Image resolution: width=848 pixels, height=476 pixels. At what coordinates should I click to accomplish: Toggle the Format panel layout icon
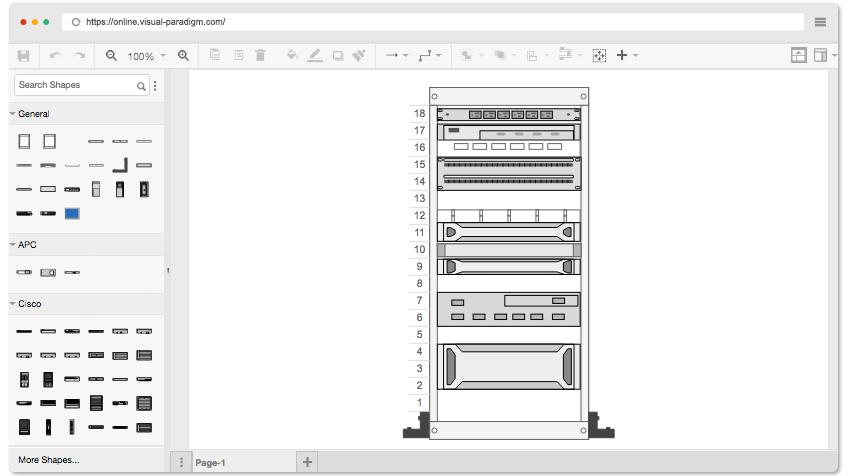820,55
